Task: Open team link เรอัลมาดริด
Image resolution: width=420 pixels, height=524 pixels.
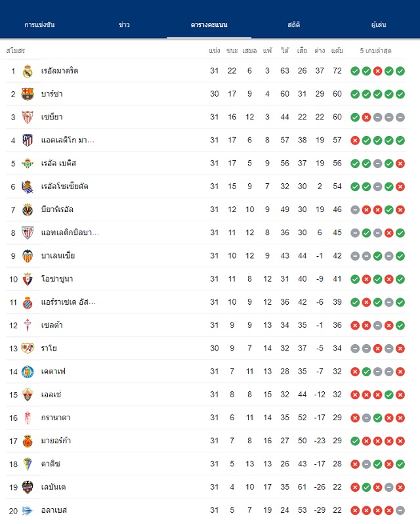Action: tap(60, 71)
